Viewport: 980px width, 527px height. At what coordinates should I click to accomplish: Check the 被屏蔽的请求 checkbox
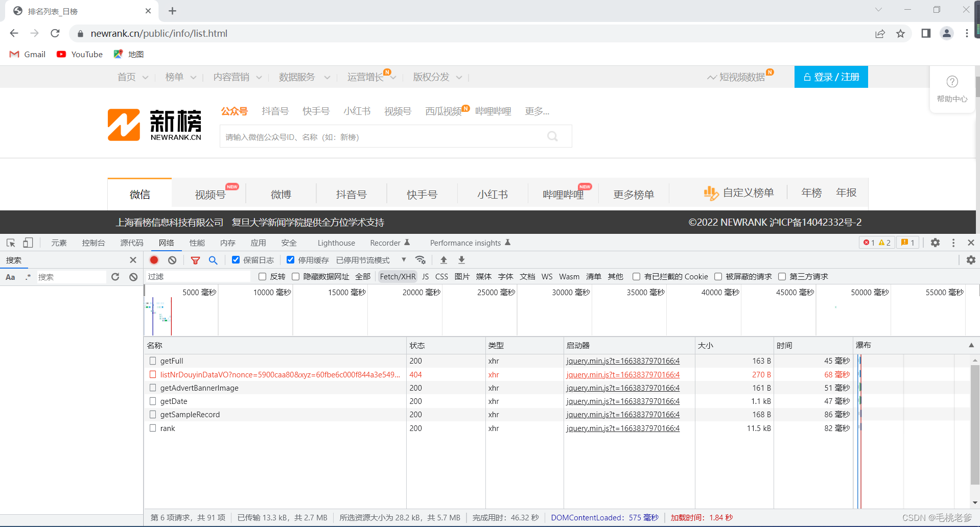click(718, 276)
